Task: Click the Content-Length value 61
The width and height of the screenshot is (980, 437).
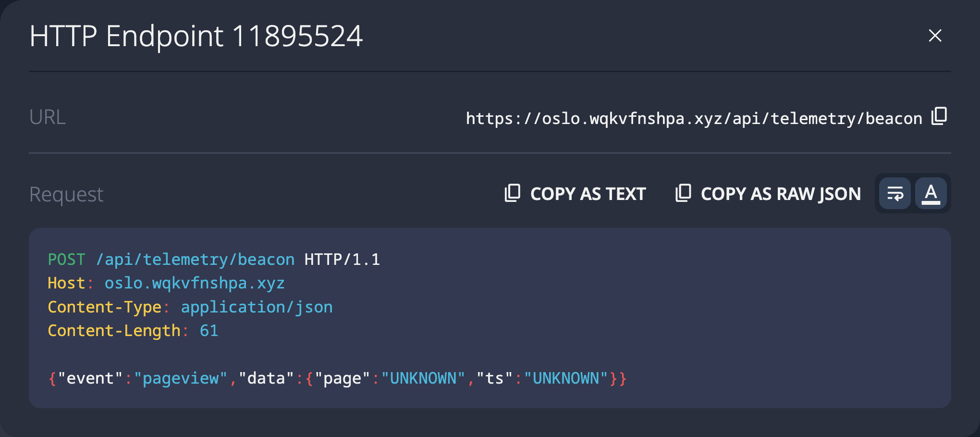Action: pyautogui.click(x=209, y=331)
